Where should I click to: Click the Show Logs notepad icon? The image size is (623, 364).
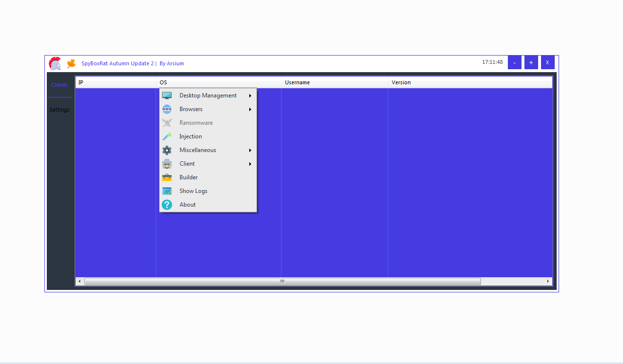167,191
